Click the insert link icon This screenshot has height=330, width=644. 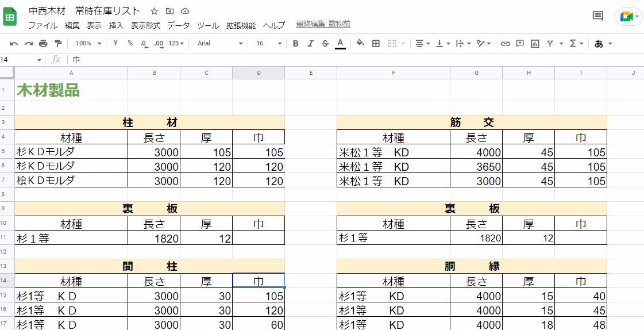(x=506, y=44)
